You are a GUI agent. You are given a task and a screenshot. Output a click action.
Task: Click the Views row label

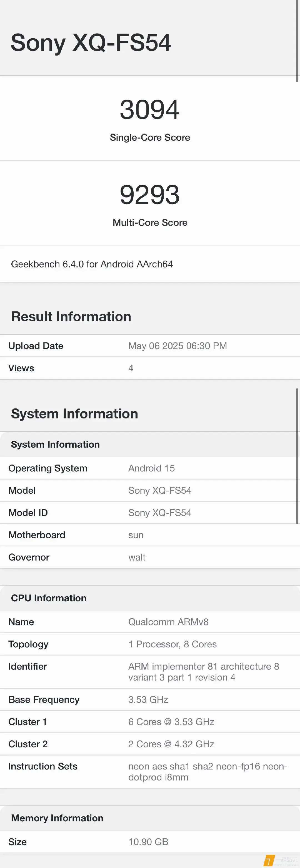(21, 368)
